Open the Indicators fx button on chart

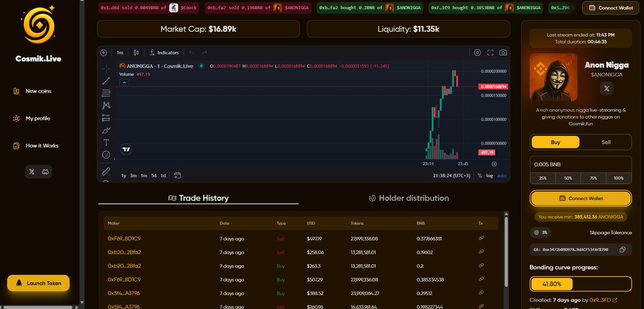164,53
